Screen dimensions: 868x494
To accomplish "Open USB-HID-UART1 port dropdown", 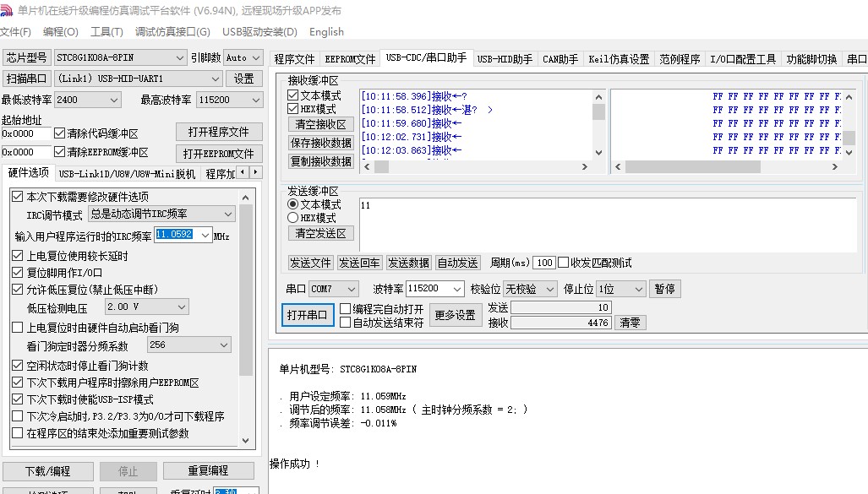I will pos(216,79).
